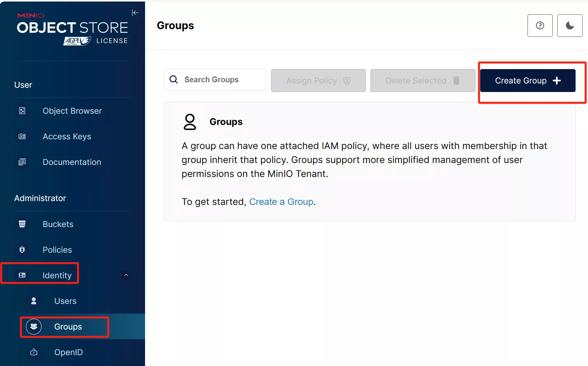Click the Access Keys icon
Screen dimensions: 588x366
click(x=22, y=137)
